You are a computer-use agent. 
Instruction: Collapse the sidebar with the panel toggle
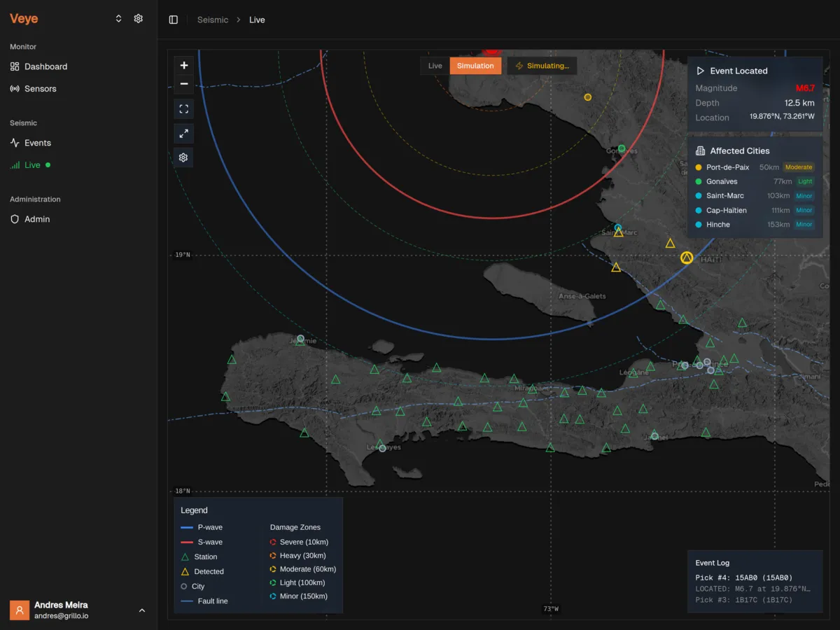point(173,19)
